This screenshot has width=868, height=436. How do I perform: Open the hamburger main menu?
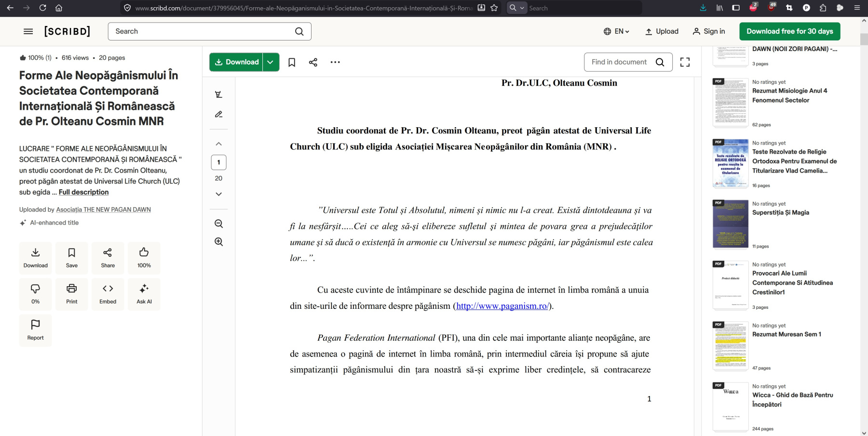point(28,31)
